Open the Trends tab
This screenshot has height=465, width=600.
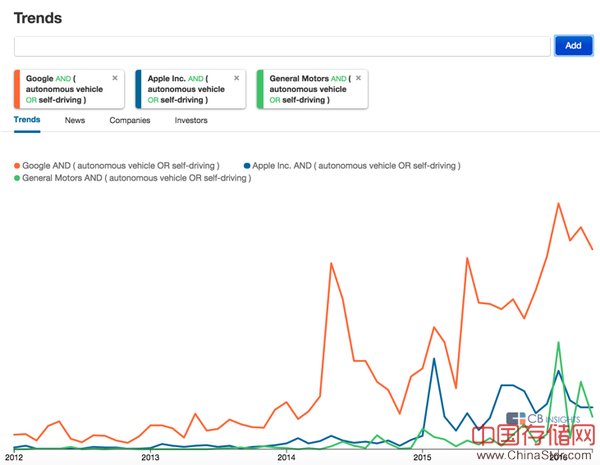pos(27,120)
